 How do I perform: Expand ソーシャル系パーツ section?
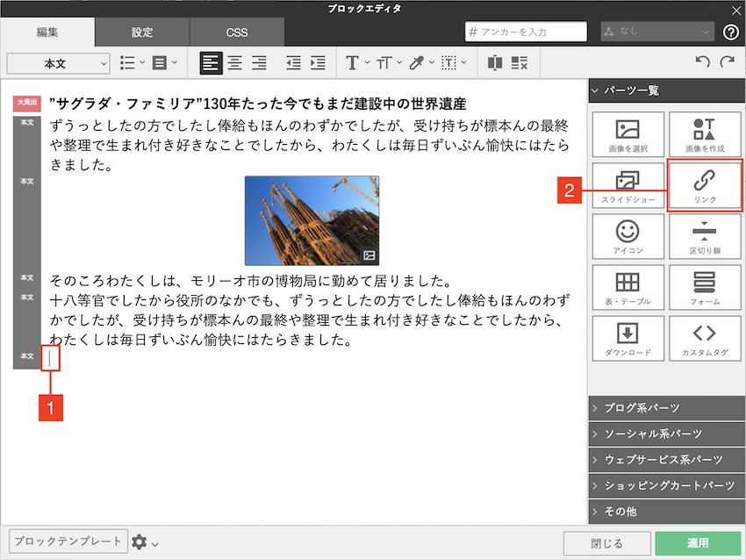666,434
